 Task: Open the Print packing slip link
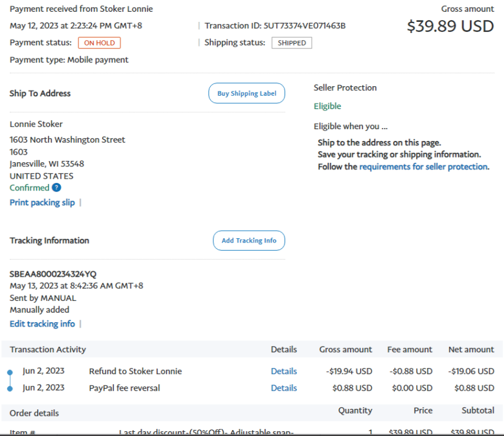(x=42, y=202)
